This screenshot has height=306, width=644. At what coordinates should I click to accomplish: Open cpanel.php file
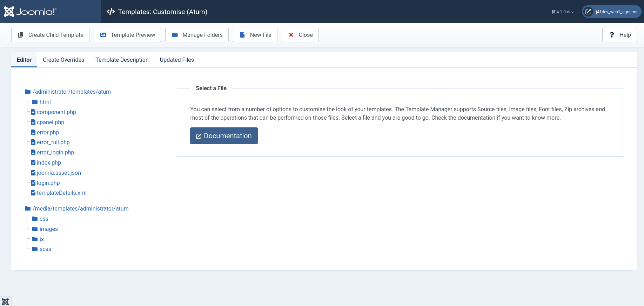tap(51, 122)
